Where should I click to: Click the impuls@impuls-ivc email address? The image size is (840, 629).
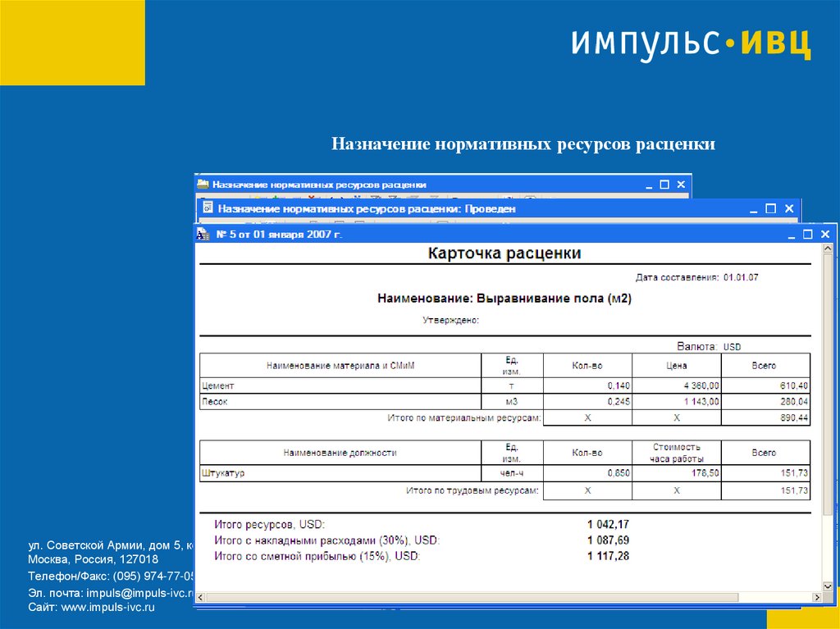click(139, 593)
